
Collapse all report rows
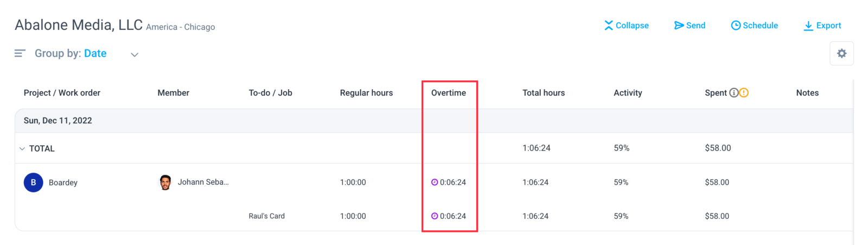coord(627,26)
